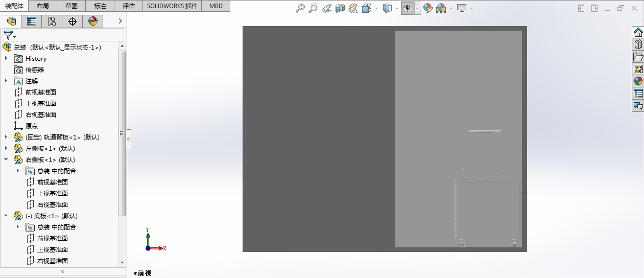Switch to 布局 tab

click(44, 6)
